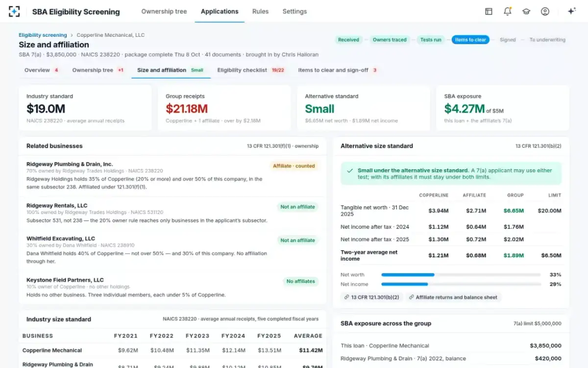Switch to the Ownership tree +1 tab

point(98,70)
